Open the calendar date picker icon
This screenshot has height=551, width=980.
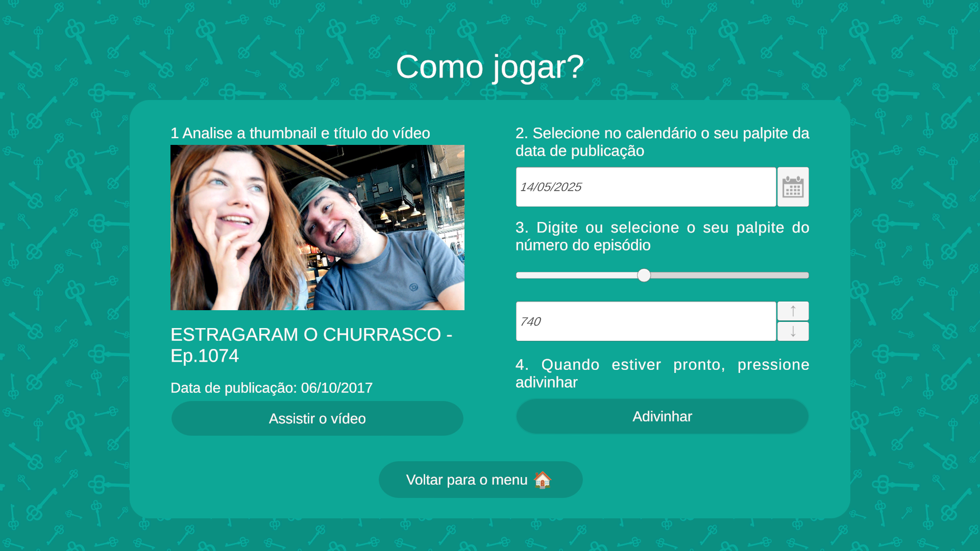[793, 187]
